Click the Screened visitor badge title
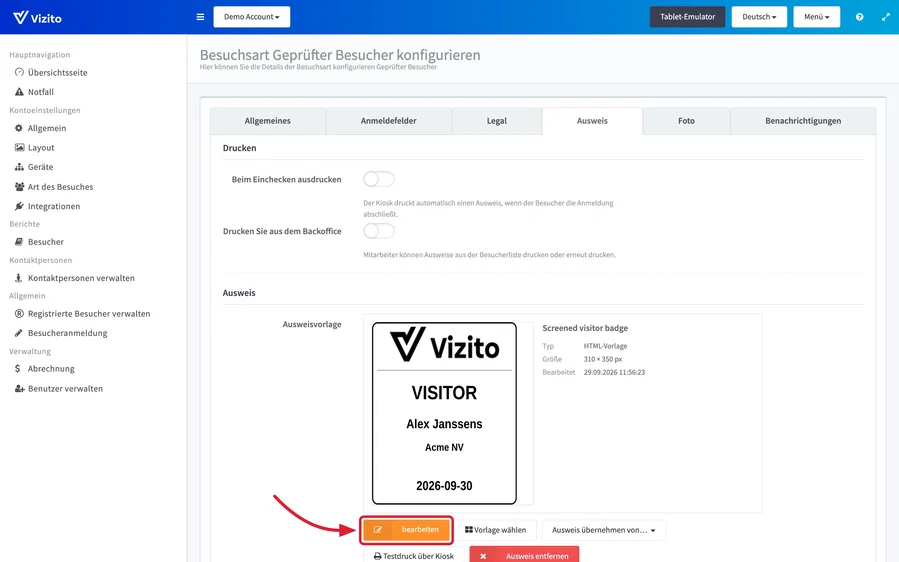This screenshot has height=562, width=899. pos(585,328)
